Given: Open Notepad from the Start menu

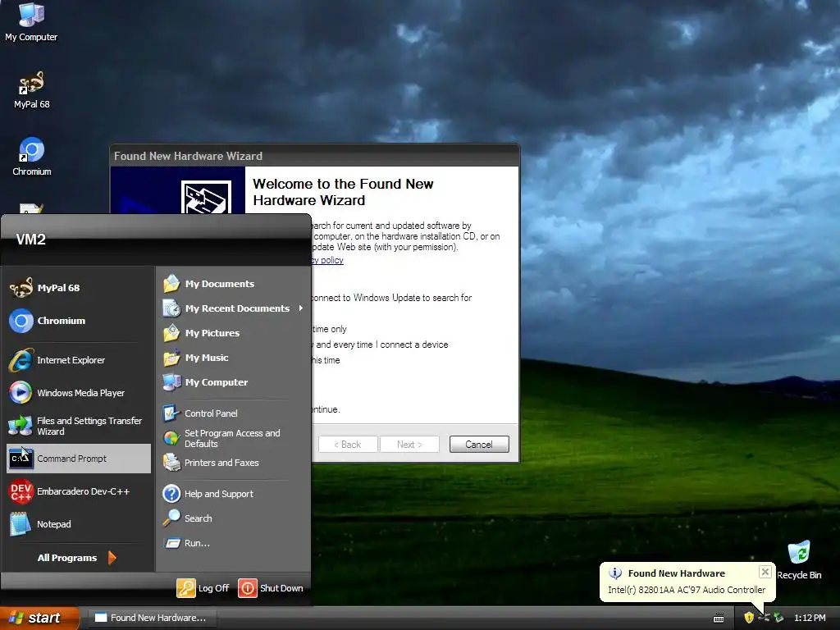Looking at the screenshot, I should 78,524.
